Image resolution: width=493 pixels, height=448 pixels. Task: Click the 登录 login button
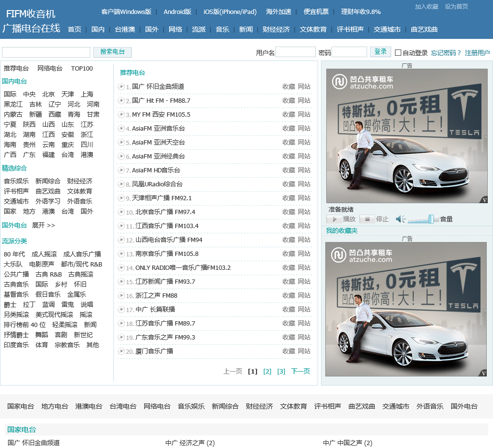point(381,51)
